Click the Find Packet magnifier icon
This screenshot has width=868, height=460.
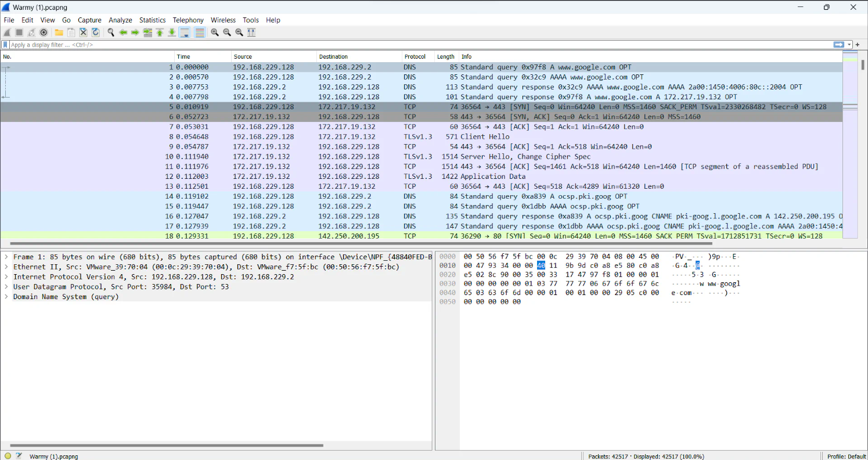tap(110, 33)
